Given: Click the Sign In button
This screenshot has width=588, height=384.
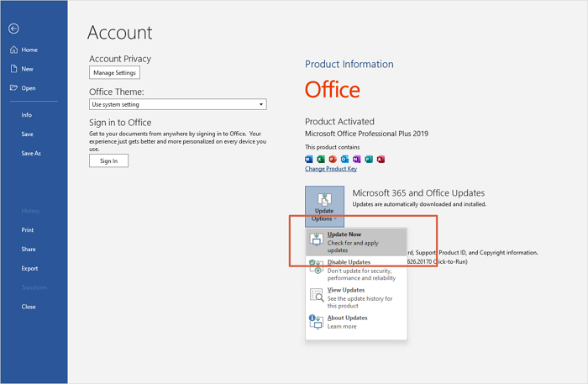Looking at the screenshot, I should pyautogui.click(x=108, y=160).
